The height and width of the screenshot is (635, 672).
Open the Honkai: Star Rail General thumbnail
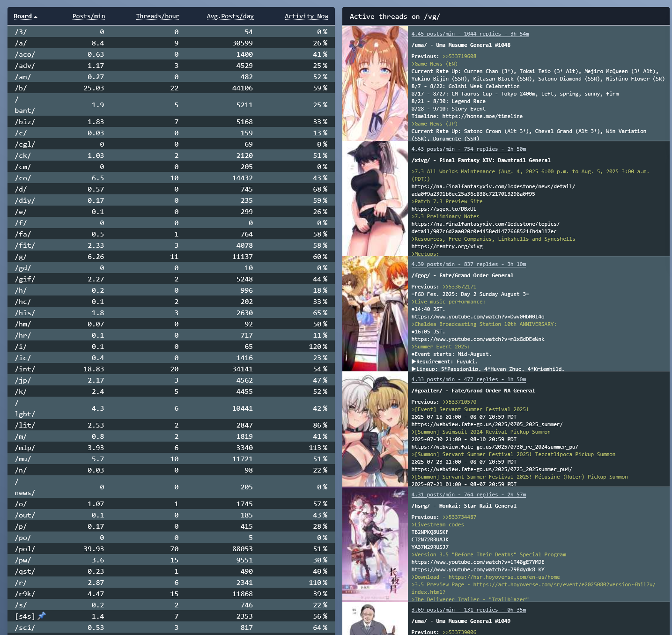coord(375,544)
